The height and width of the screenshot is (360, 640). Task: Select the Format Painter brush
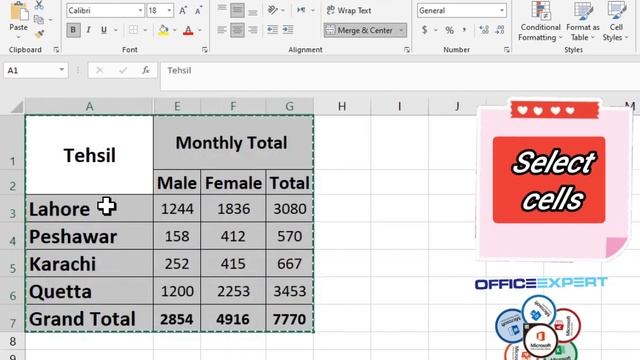click(39, 34)
